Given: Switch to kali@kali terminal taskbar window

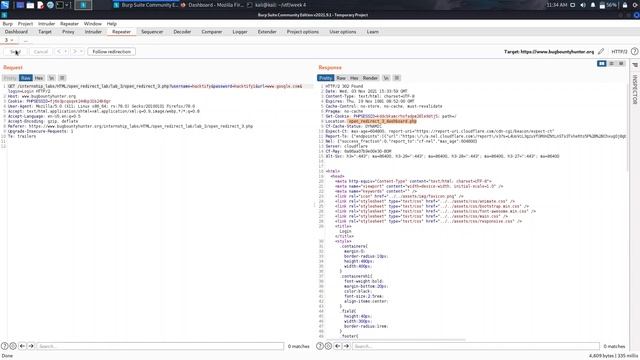Looking at the screenshot, I should coord(277,5).
